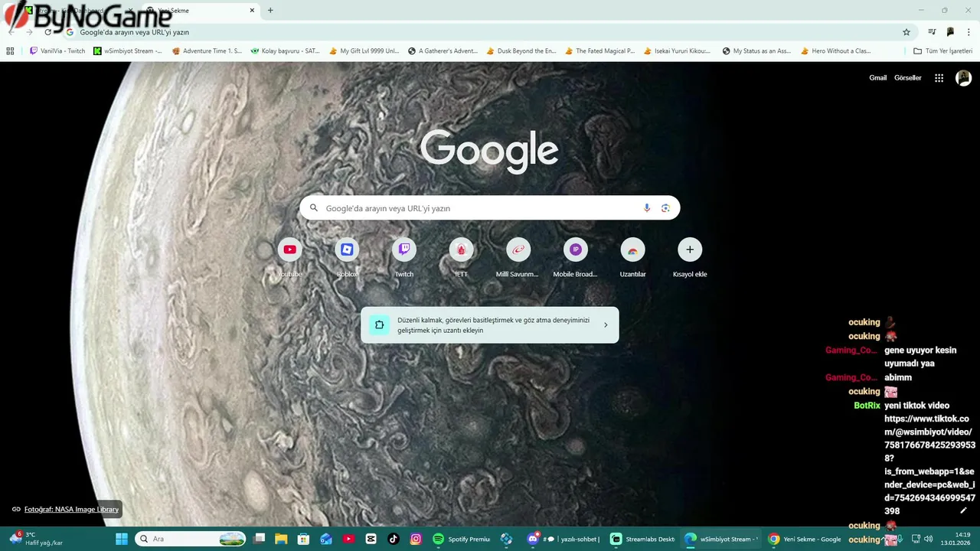980x551 pixels.
Task: Open the Millî Savunma shortcut tile
Action: [518, 258]
